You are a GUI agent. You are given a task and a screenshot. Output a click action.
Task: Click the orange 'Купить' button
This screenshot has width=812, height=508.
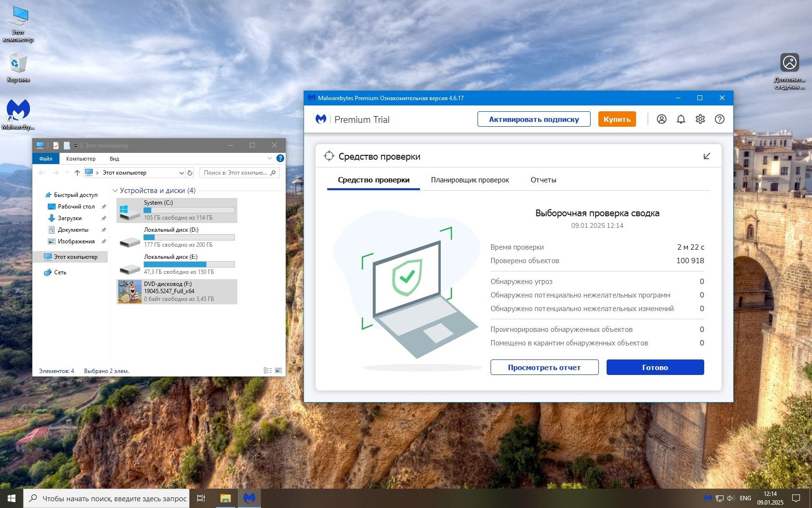[617, 119]
